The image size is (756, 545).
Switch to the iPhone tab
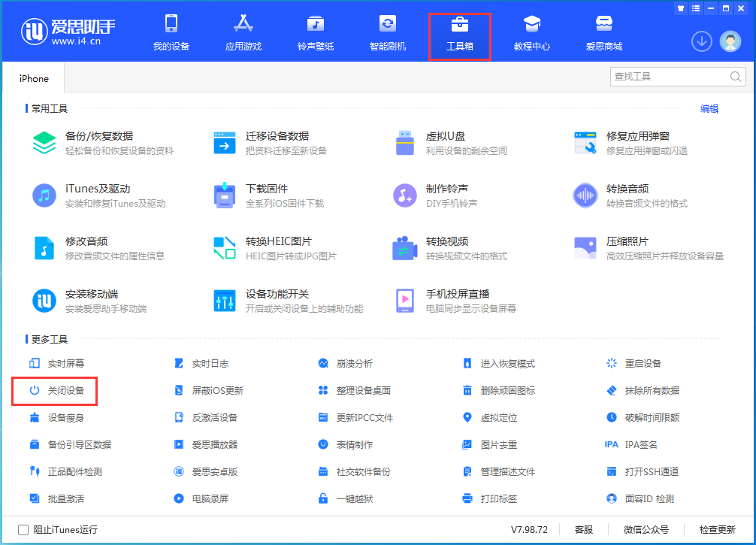(x=34, y=77)
